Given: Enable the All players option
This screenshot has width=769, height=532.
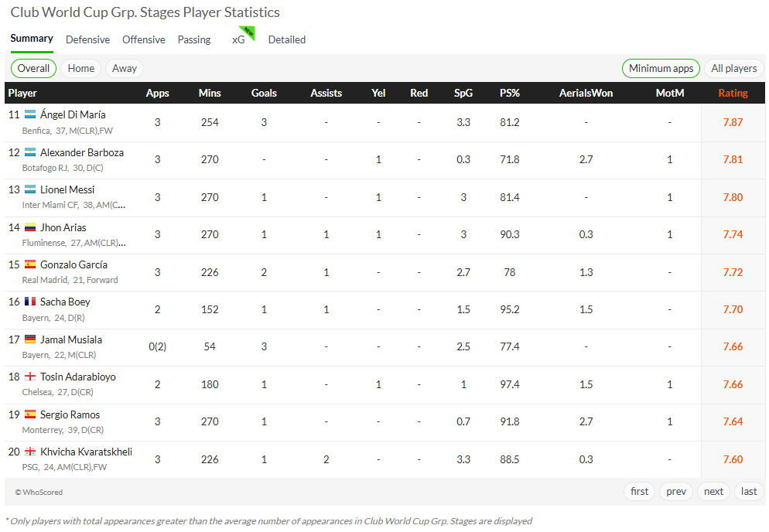Looking at the screenshot, I should pyautogui.click(x=733, y=68).
